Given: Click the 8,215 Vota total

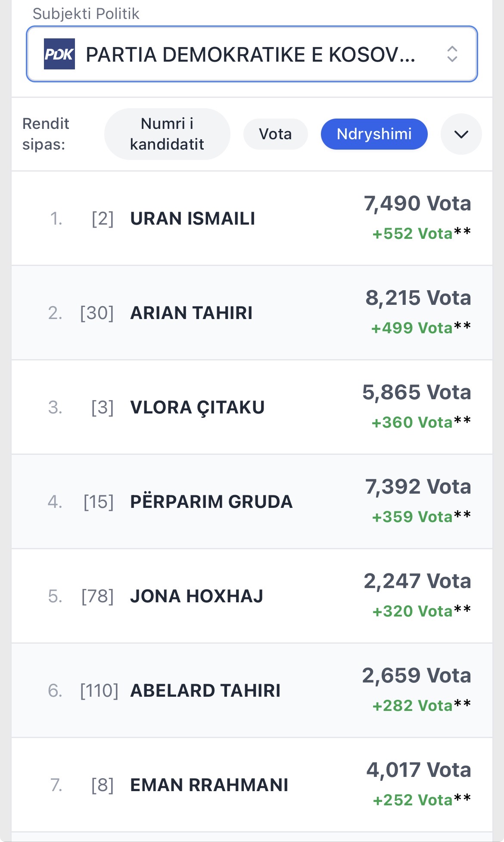Looking at the screenshot, I should coord(418,298).
